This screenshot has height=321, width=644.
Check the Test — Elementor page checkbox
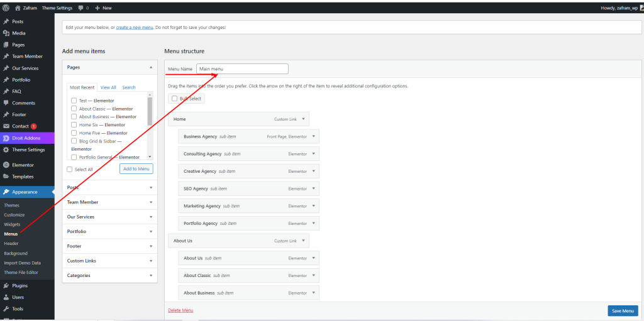click(x=74, y=101)
